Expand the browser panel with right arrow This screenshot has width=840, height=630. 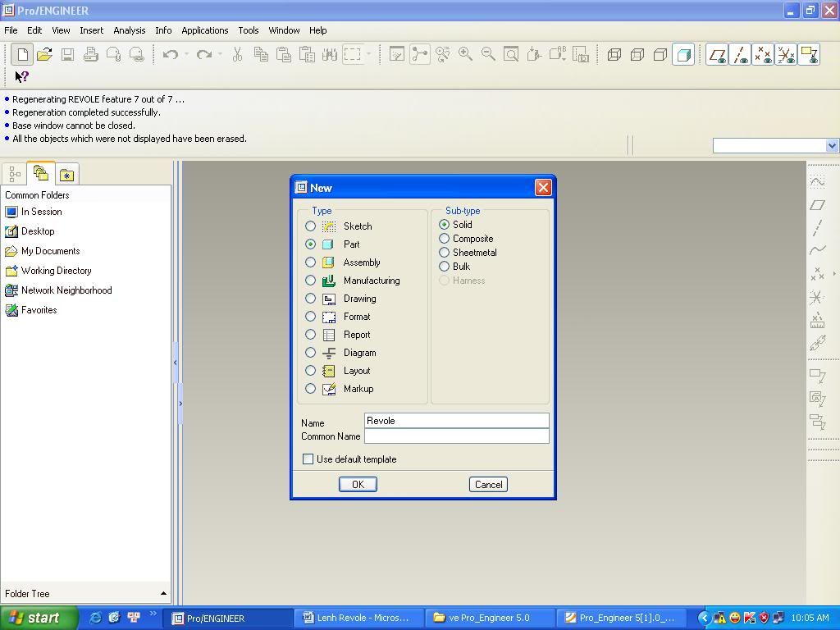point(180,404)
